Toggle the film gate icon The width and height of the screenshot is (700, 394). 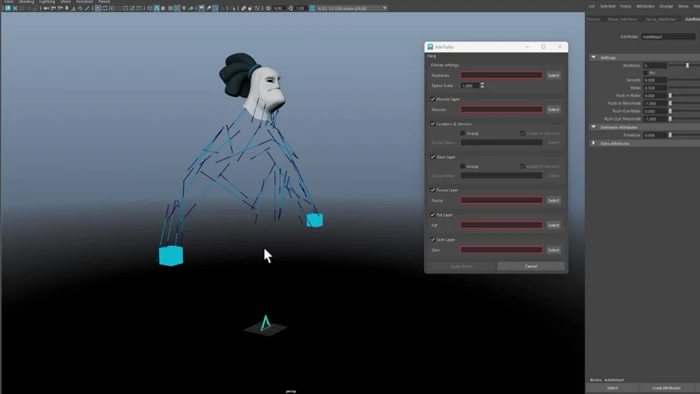pyautogui.click(x=105, y=8)
